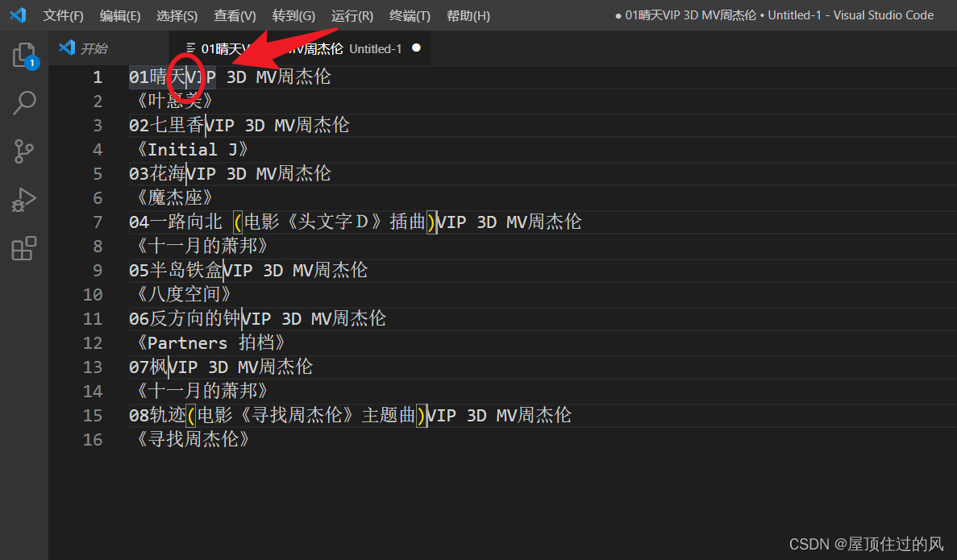This screenshot has width=957, height=560.
Task: Click line 1 text 01晴天VIP 3D MV周杰伦
Action: (230, 77)
